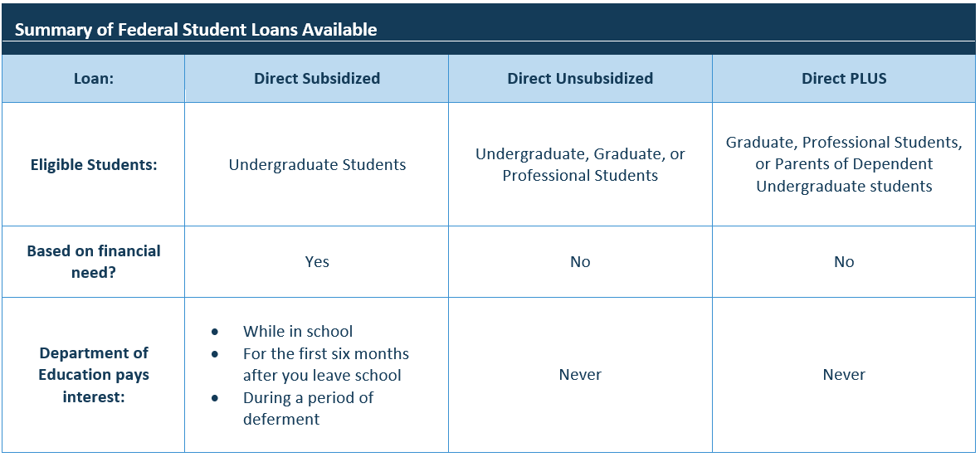The image size is (980, 457).
Task: Click 'Yes' under Direct Subsidized
Action: [317, 262]
